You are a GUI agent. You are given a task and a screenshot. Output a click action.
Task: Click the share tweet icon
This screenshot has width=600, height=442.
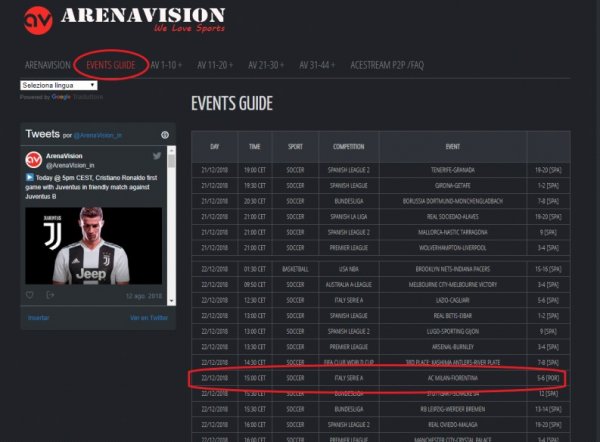click(x=49, y=295)
